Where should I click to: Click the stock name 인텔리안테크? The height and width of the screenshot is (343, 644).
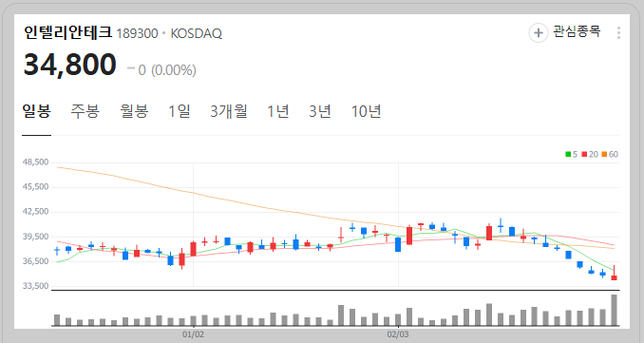[67, 32]
